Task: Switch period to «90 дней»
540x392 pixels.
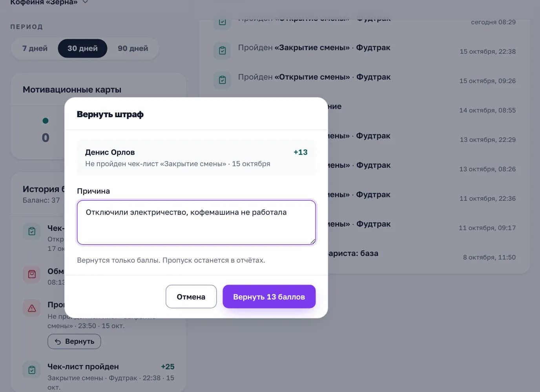Action: coord(133,49)
